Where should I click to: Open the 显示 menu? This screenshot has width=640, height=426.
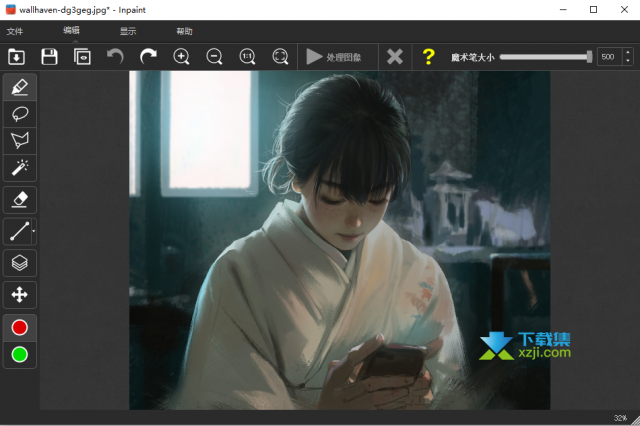128,31
